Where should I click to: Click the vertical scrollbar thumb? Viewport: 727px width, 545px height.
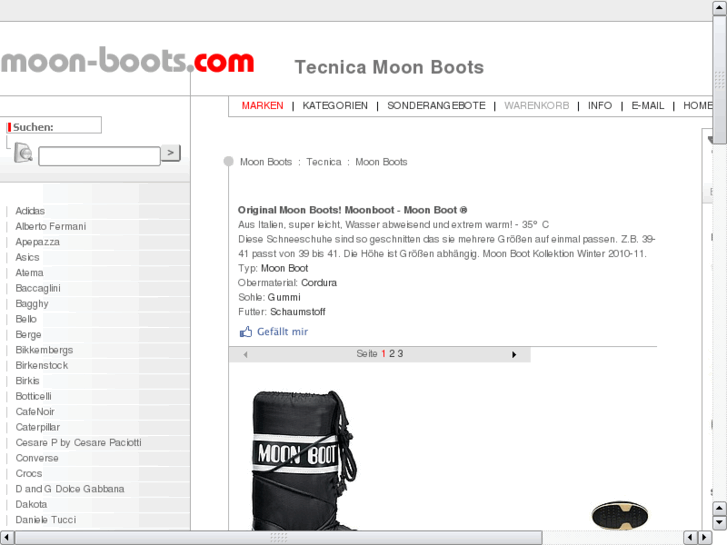click(720, 80)
